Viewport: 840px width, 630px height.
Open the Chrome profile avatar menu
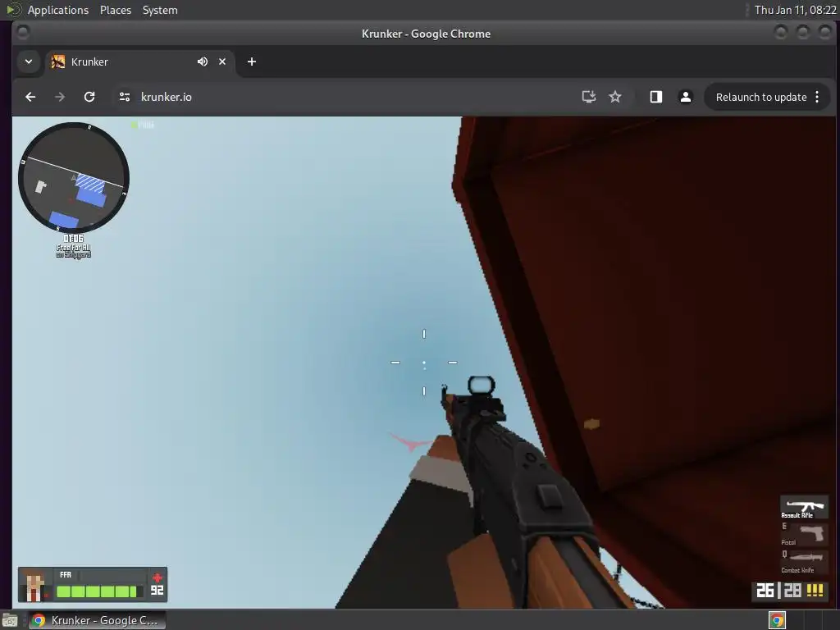(685, 97)
